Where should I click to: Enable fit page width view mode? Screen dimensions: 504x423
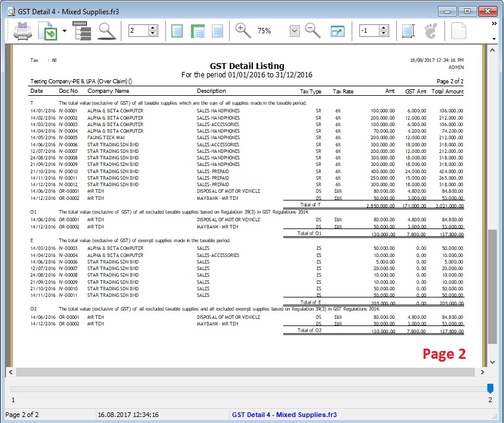click(198, 31)
